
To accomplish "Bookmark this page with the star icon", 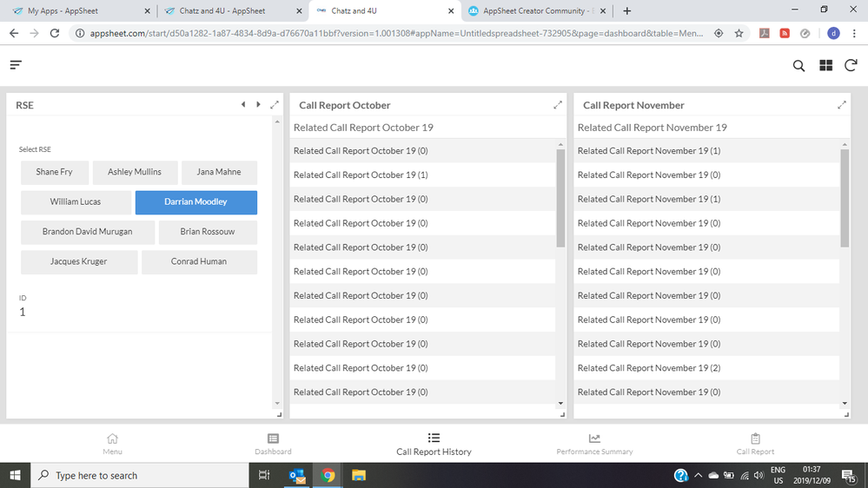I will [x=739, y=33].
